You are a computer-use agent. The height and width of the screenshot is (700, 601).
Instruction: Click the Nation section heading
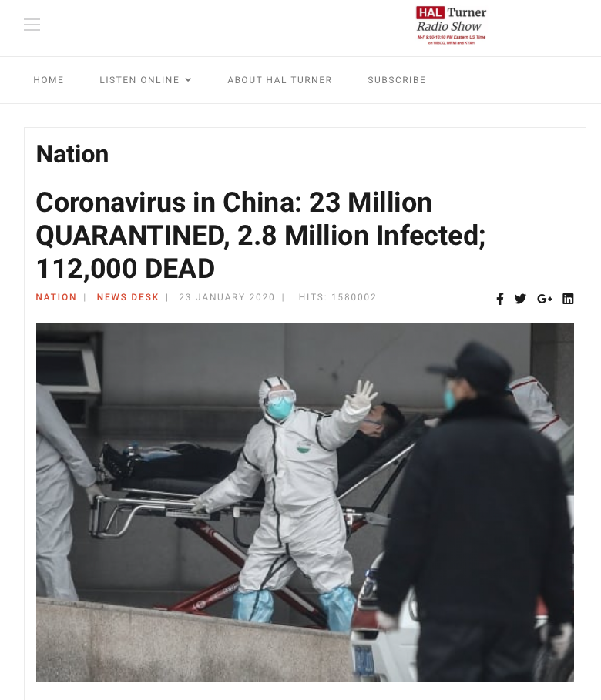click(x=72, y=155)
